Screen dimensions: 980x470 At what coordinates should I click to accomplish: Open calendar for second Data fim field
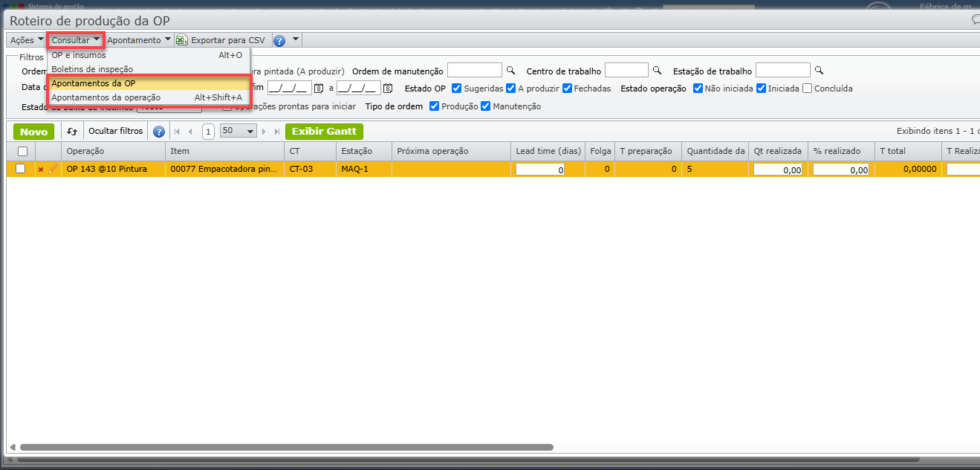click(387, 88)
